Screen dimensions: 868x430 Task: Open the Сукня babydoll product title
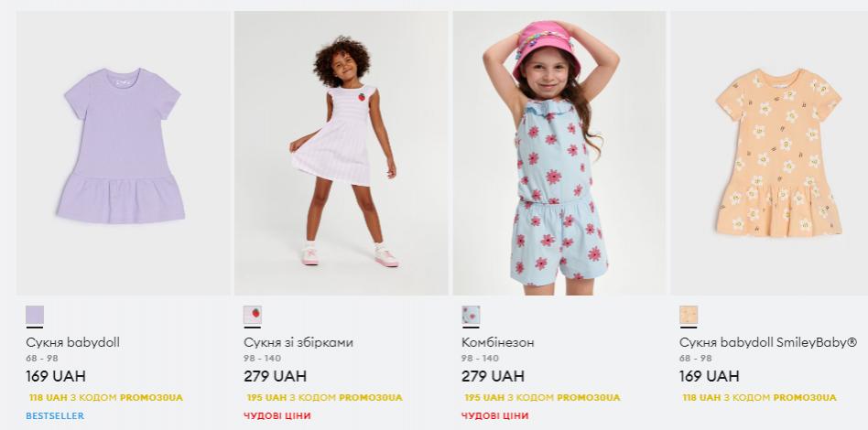[x=72, y=342]
